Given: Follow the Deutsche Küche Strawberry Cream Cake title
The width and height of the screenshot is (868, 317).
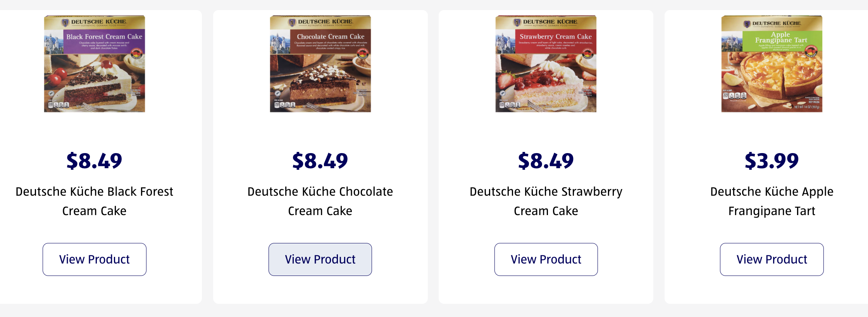Looking at the screenshot, I should [546, 201].
